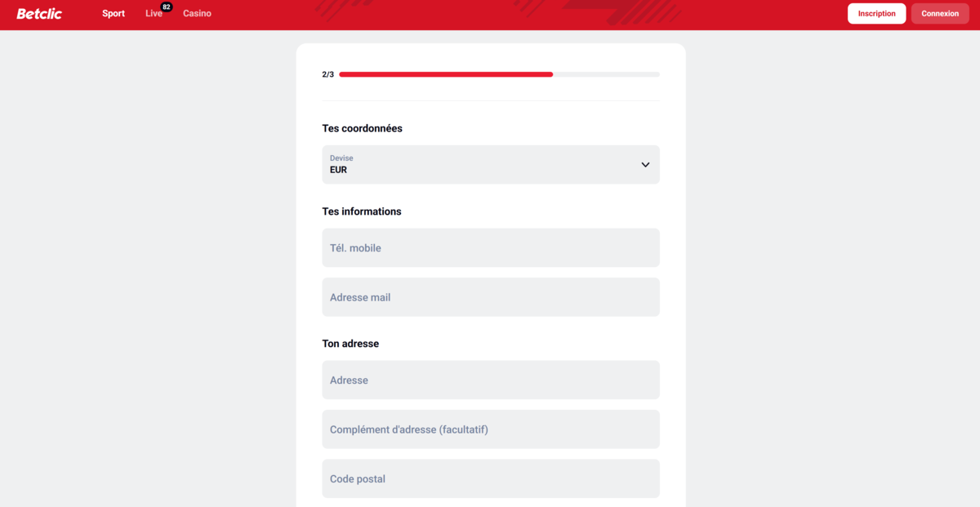Click the 82 live events badge
The height and width of the screenshot is (507, 980).
(167, 7)
